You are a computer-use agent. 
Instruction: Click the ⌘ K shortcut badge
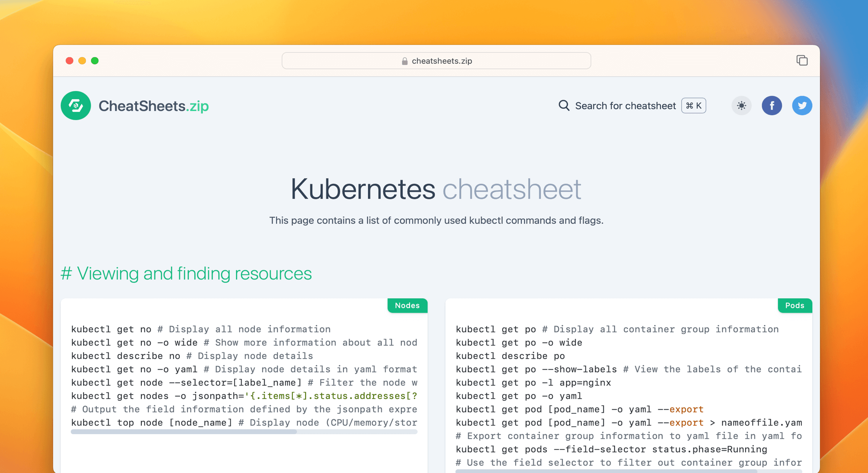click(693, 106)
